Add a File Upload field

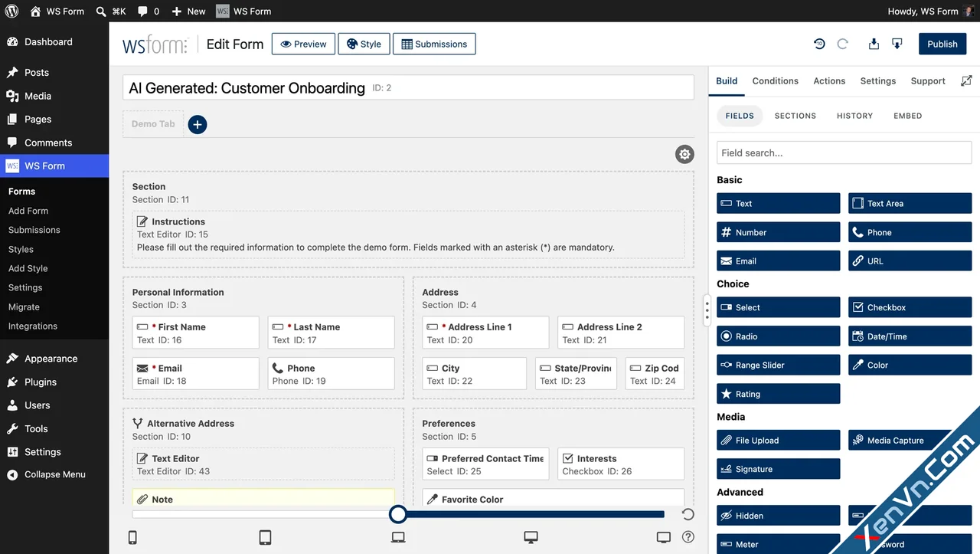click(778, 441)
